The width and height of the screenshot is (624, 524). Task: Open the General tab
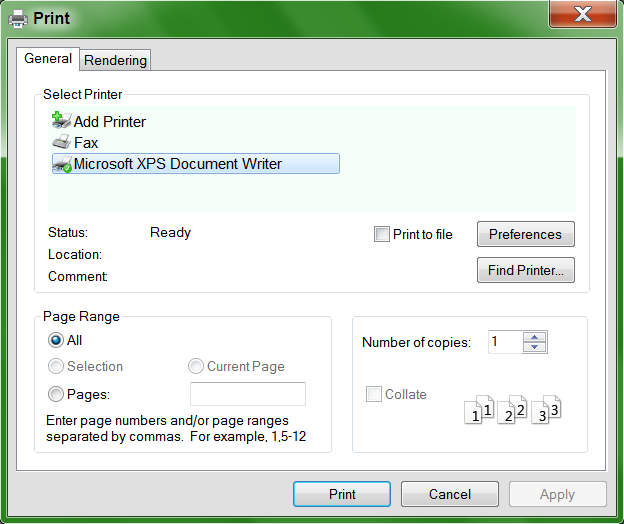(48, 59)
